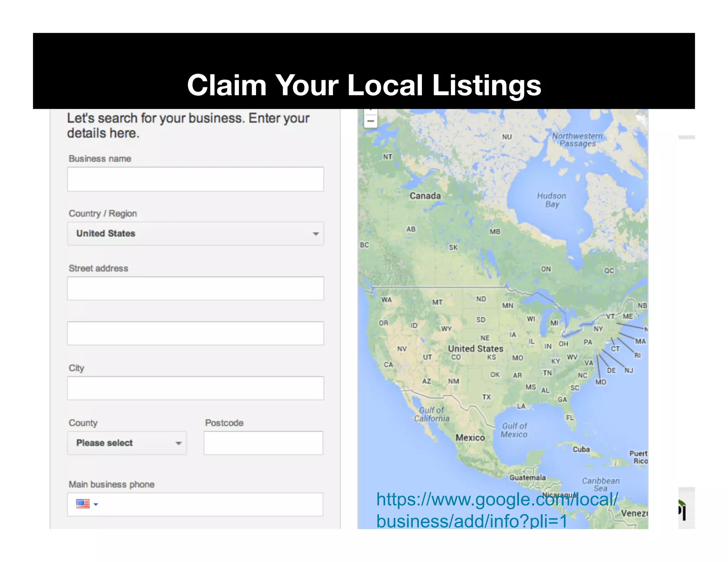Viewport: 728px width, 562px height.
Task: Click the first Street address field
Action: coord(196,288)
